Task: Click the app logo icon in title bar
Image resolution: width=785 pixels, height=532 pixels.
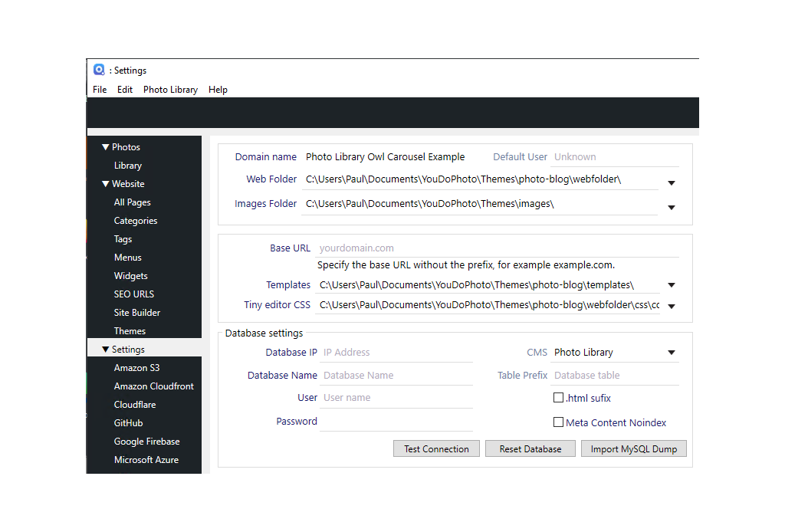Action: point(99,70)
